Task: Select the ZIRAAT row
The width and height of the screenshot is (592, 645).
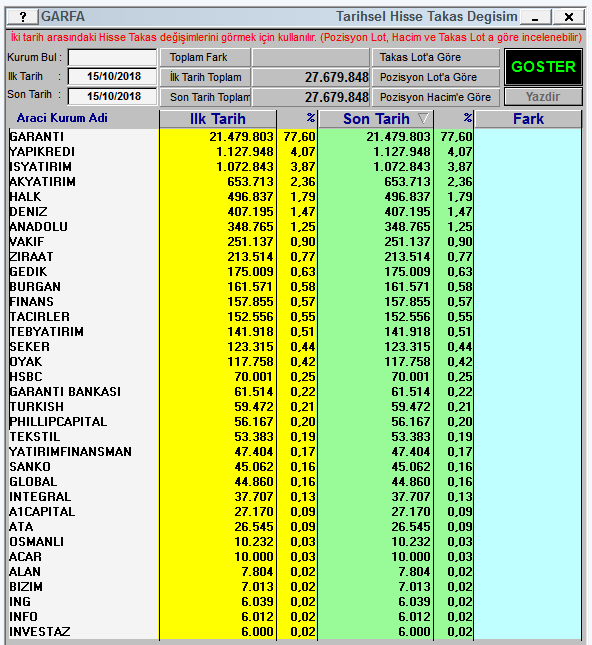Action: pos(295,257)
